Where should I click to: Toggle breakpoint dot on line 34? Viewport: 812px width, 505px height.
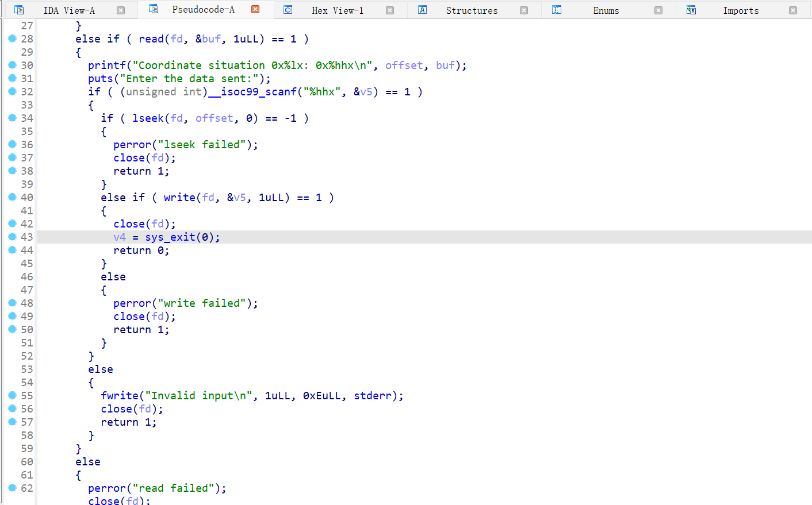click(12, 118)
